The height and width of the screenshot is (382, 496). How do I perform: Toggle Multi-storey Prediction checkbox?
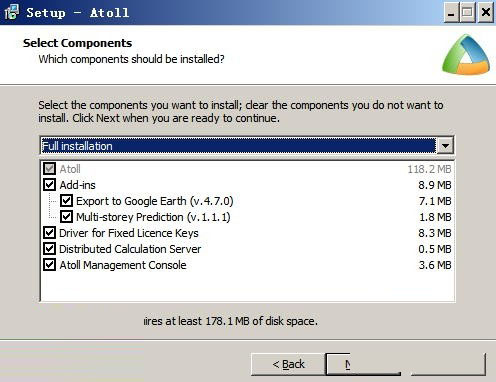(66, 217)
